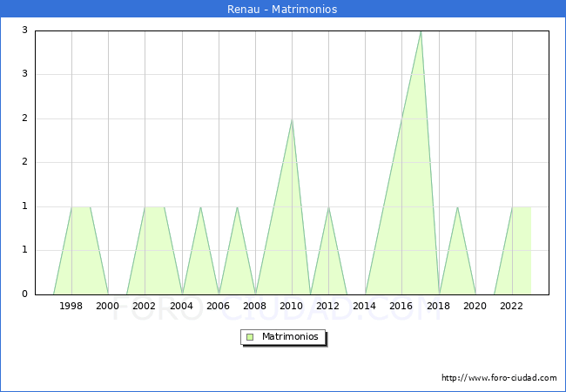
Task: Click the Matrimonios legend label
Action: pyautogui.click(x=290, y=336)
